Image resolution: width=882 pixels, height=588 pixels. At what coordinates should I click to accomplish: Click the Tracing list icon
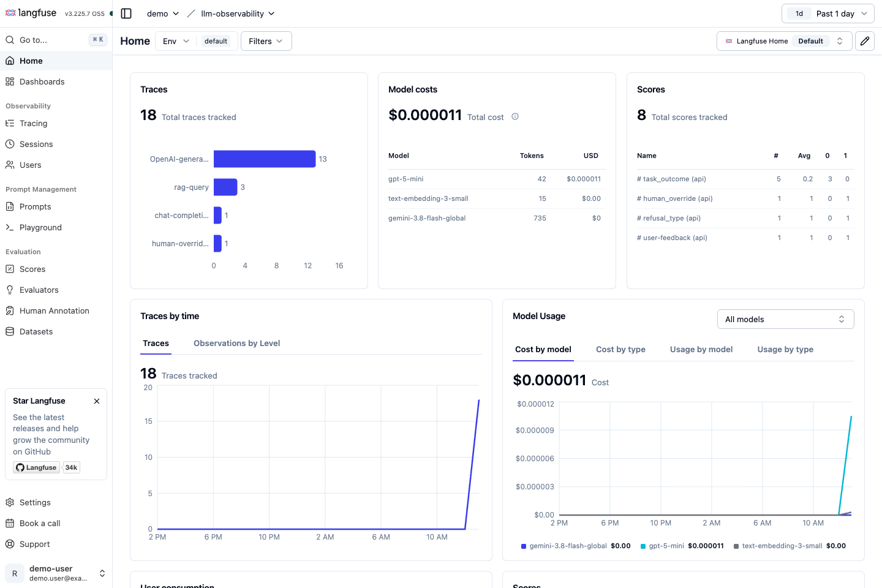point(10,123)
